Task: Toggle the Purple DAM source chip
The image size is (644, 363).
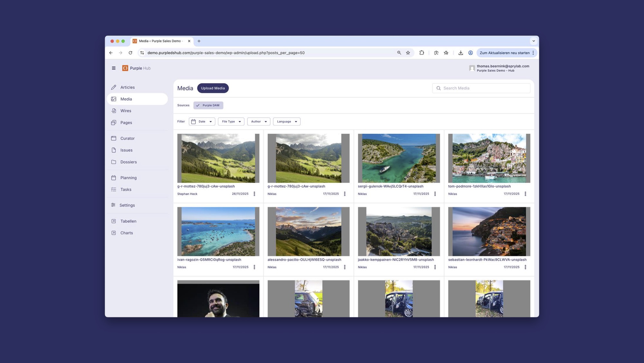Action: [x=208, y=105]
